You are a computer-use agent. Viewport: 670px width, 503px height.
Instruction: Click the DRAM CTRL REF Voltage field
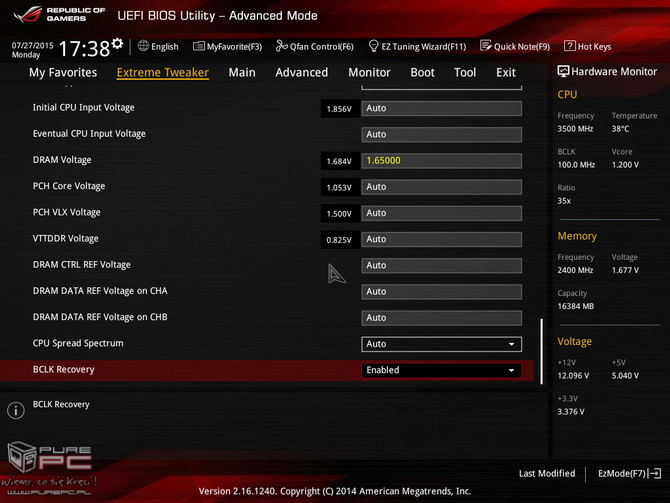441,265
